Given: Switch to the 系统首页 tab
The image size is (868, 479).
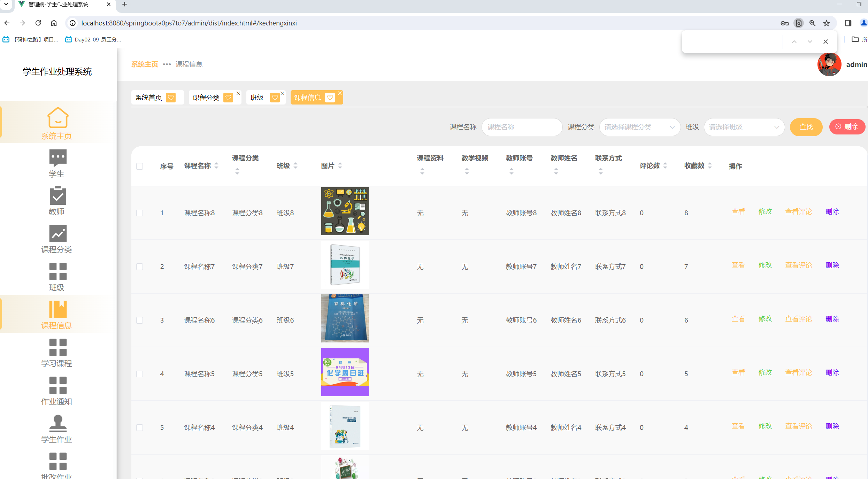Looking at the screenshot, I should [x=149, y=98].
